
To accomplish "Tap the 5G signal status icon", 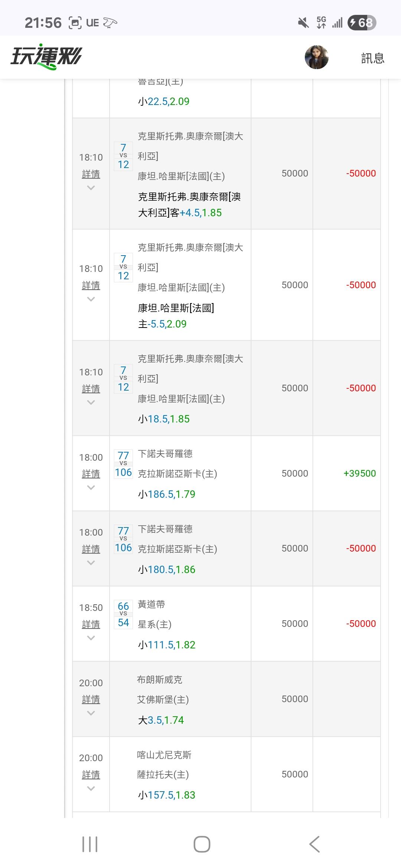I will coord(322,23).
